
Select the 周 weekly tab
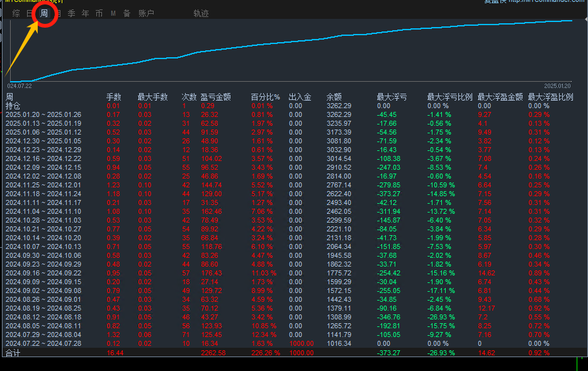[44, 13]
